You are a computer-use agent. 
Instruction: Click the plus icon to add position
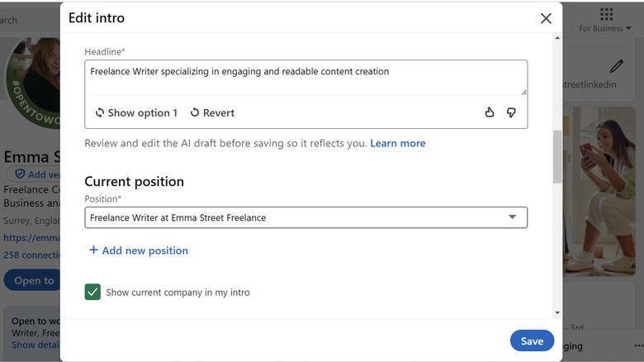point(93,250)
